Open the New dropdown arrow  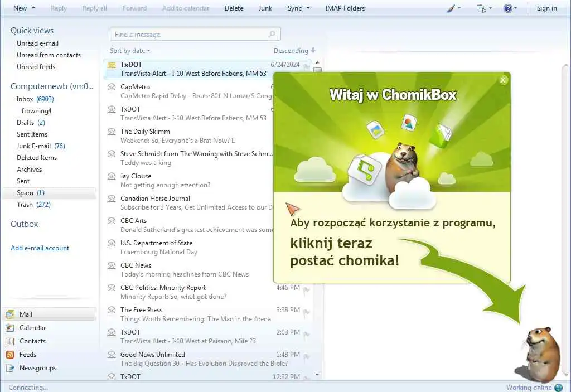tap(33, 8)
